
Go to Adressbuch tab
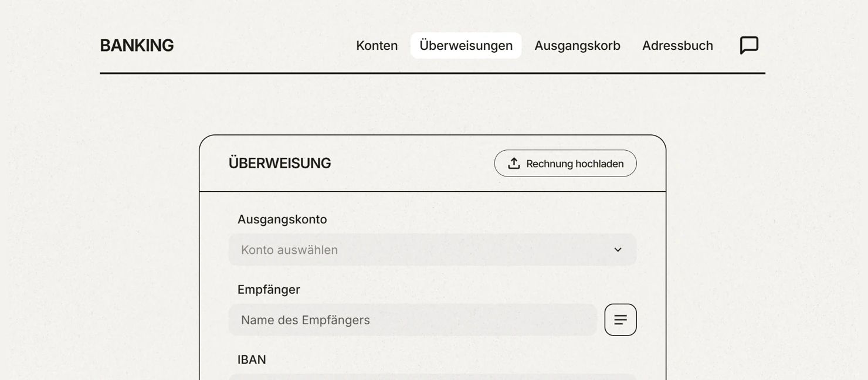tap(677, 46)
